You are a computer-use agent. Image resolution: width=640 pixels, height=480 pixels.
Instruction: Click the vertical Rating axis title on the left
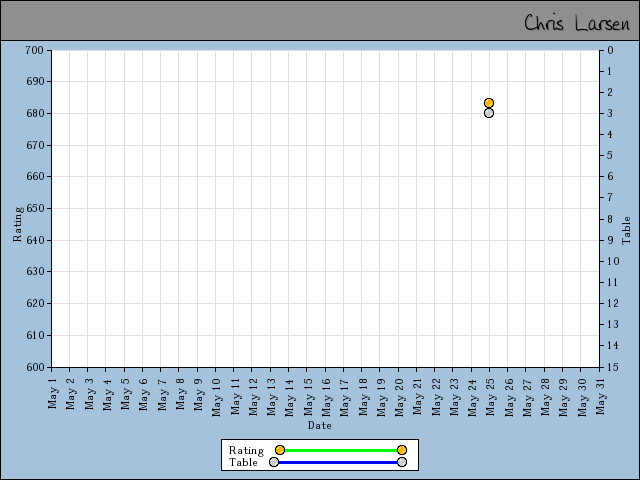click(x=17, y=225)
